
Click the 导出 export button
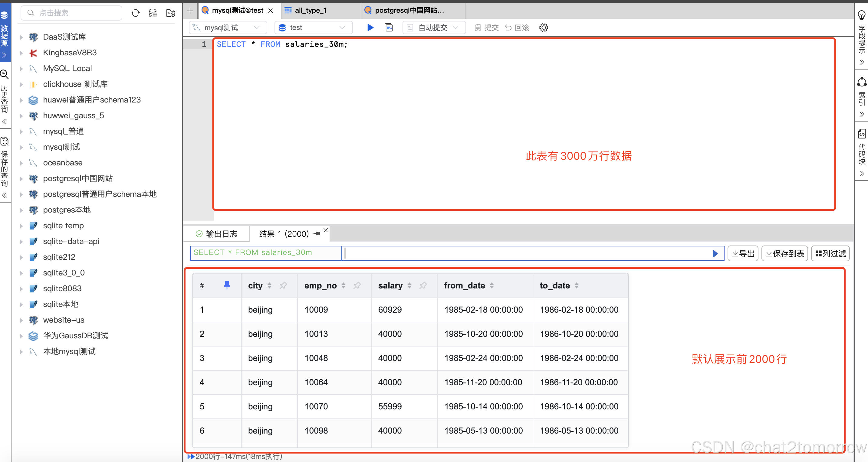click(x=742, y=253)
